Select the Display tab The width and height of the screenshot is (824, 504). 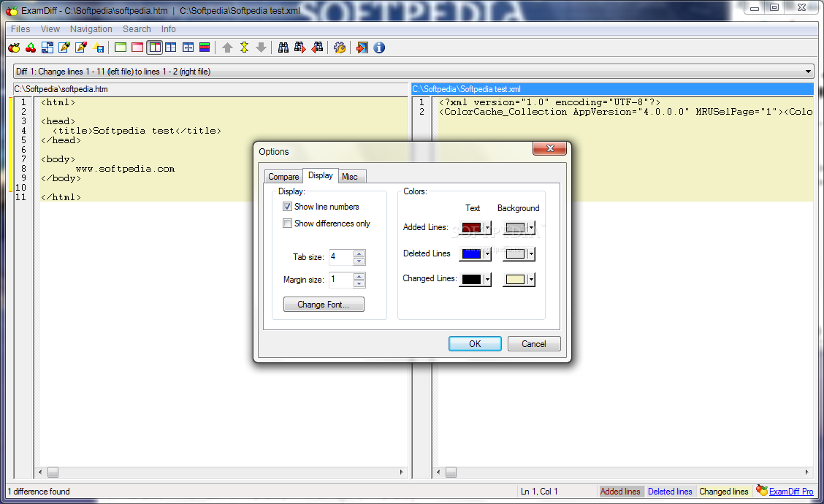(321, 175)
